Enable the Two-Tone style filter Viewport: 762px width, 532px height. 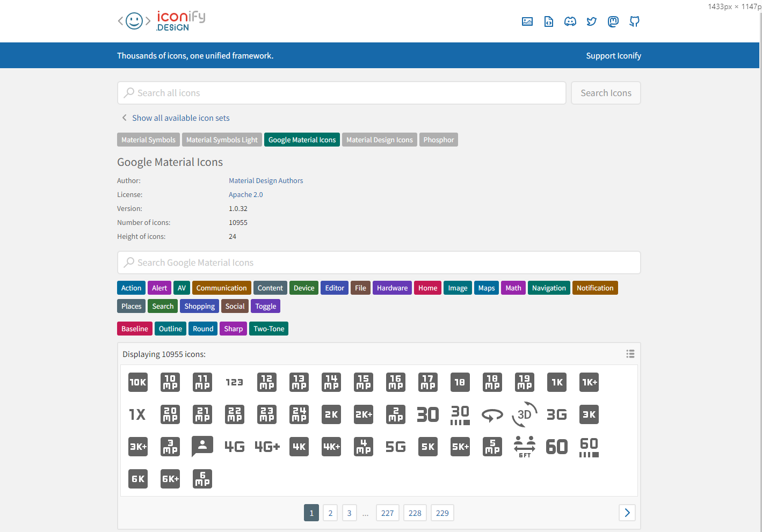pos(268,329)
